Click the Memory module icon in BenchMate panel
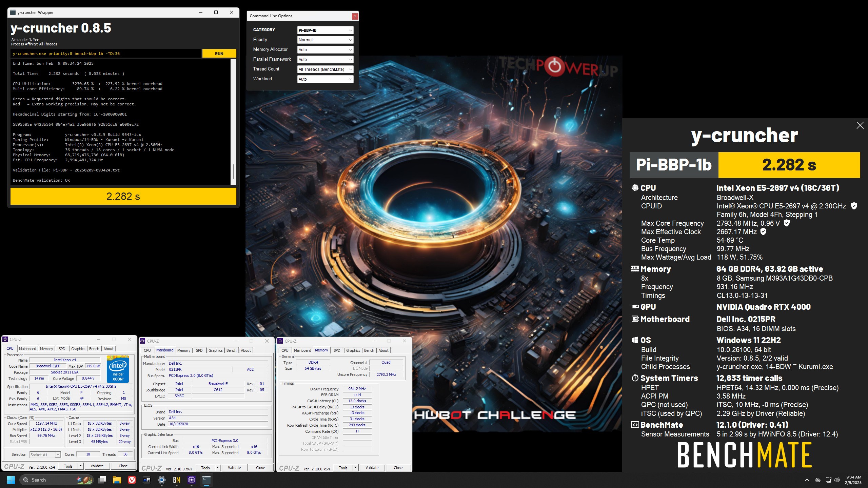This screenshot has height=488, width=868. (x=635, y=269)
